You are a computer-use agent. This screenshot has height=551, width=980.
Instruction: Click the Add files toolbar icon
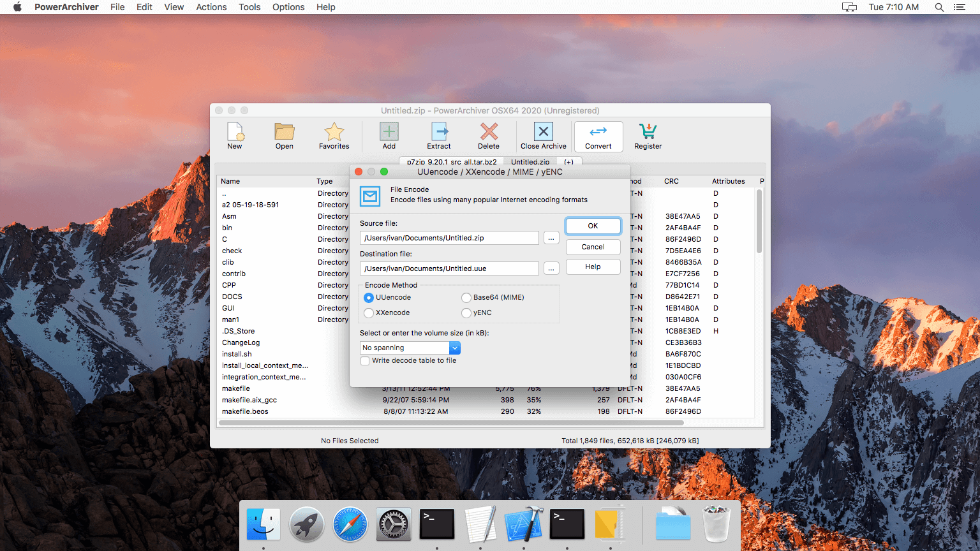click(389, 136)
